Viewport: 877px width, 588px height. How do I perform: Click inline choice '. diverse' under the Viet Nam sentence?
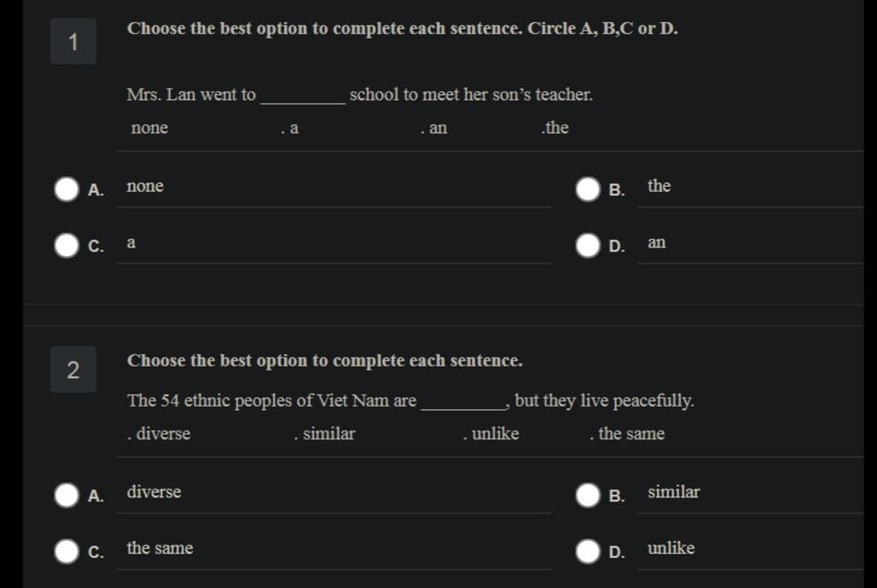pyautogui.click(x=158, y=434)
